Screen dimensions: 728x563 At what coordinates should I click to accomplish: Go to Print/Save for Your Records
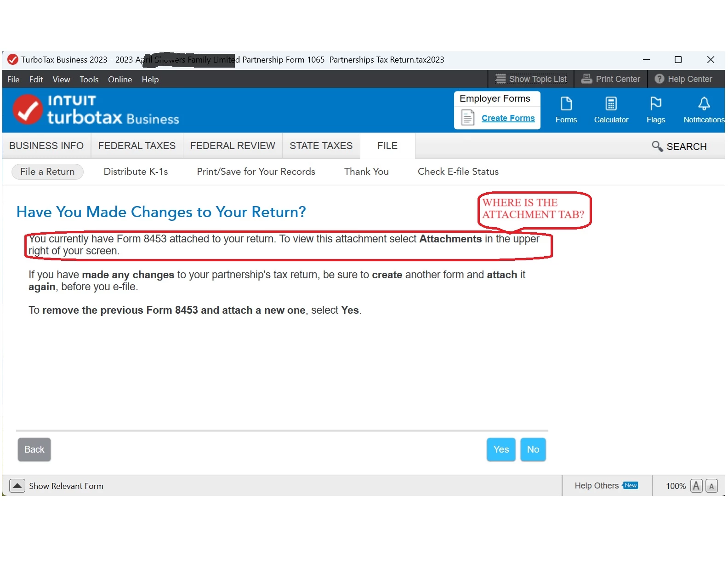[x=256, y=172]
